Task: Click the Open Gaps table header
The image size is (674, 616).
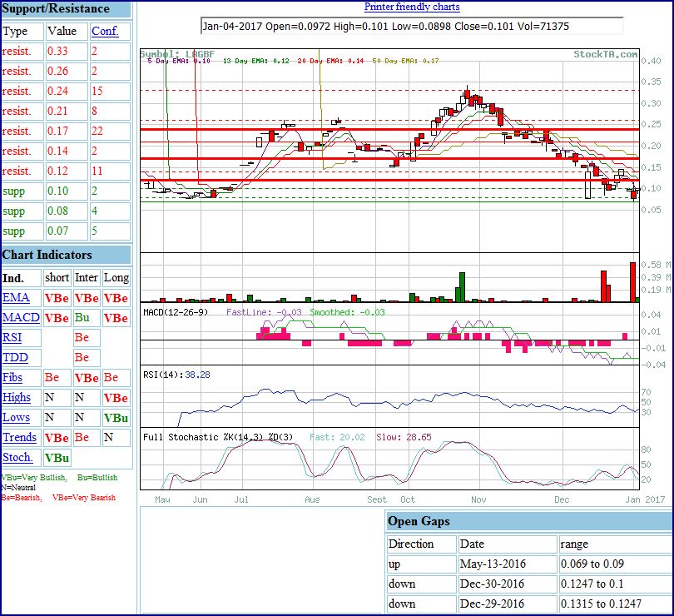Action: (x=420, y=521)
